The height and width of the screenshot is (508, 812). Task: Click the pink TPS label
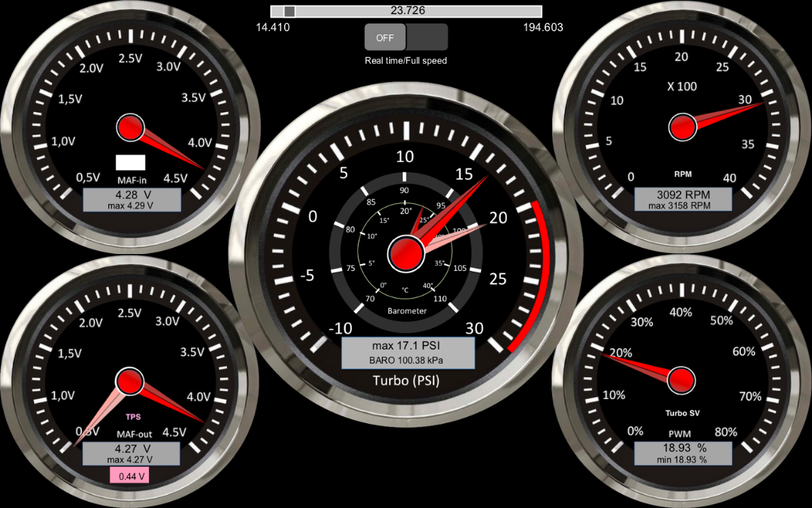[x=134, y=417]
